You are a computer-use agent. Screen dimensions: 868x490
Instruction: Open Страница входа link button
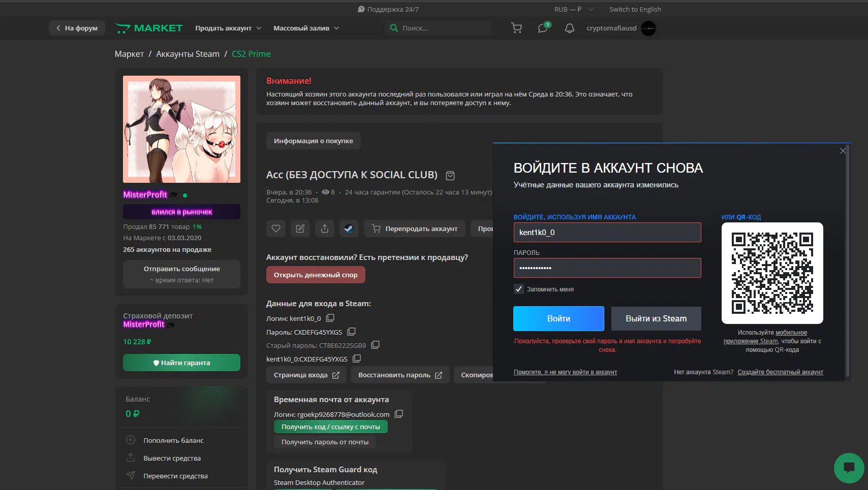306,375
